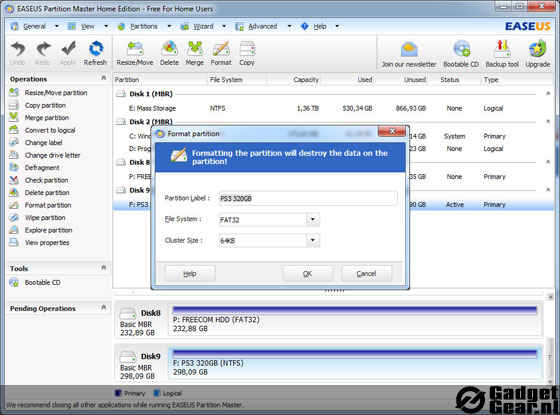Run Check partition from sidebar
The image size is (560, 415).
[39, 180]
